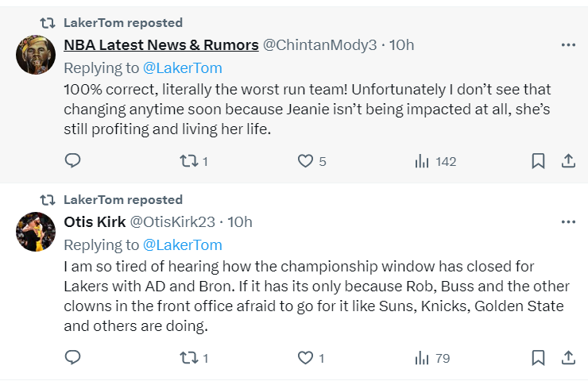This screenshot has height=381, width=588.
Task: Click the @LakerTom mention in first reply
Action: tap(182, 67)
